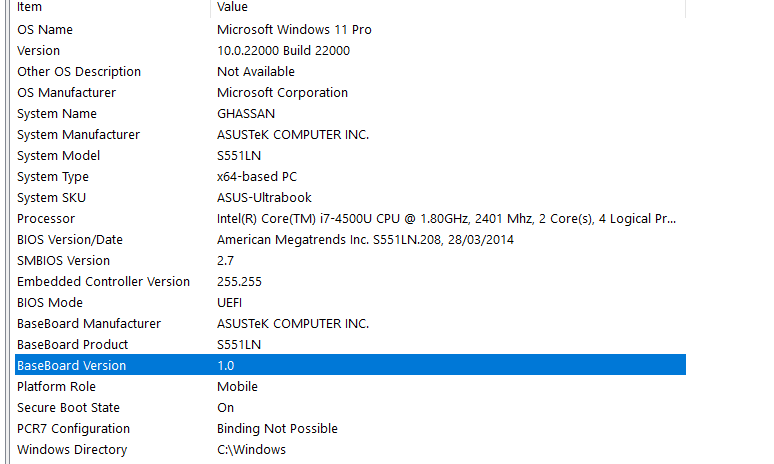Select the OS Manufacturer row
The width and height of the screenshot is (774, 464).
[x=350, y=92]
